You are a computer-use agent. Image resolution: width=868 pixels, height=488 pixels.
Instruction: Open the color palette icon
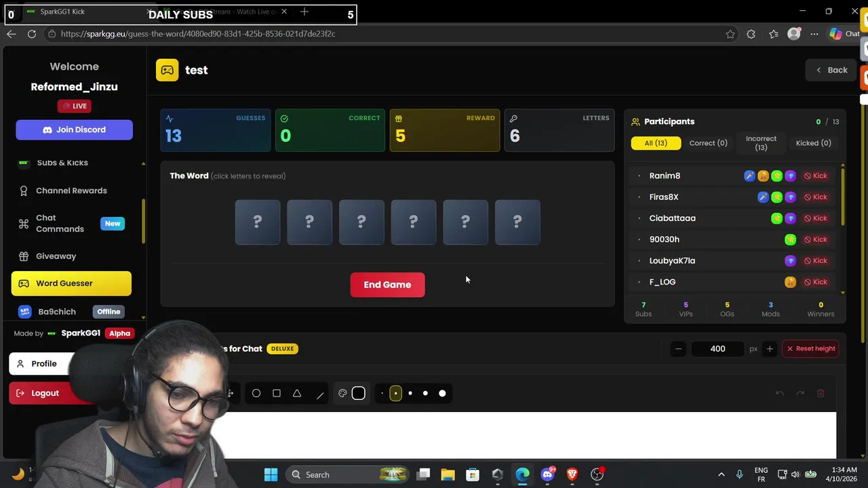pos(342,393)
